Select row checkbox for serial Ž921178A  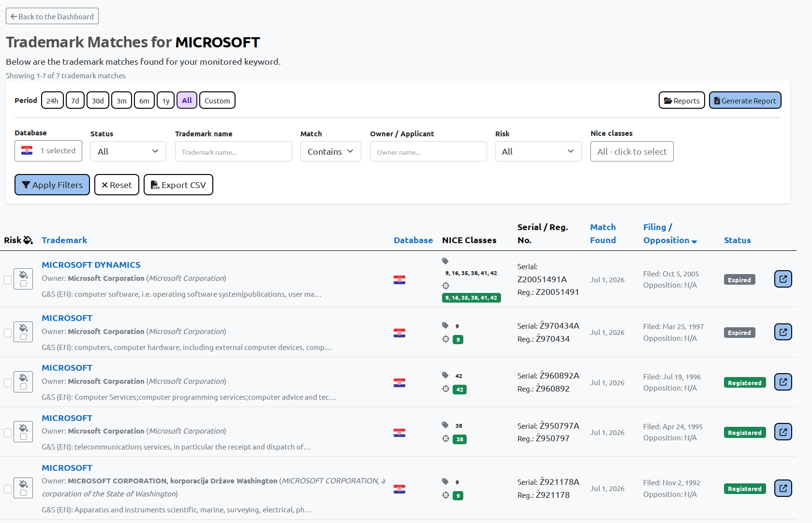8,489
